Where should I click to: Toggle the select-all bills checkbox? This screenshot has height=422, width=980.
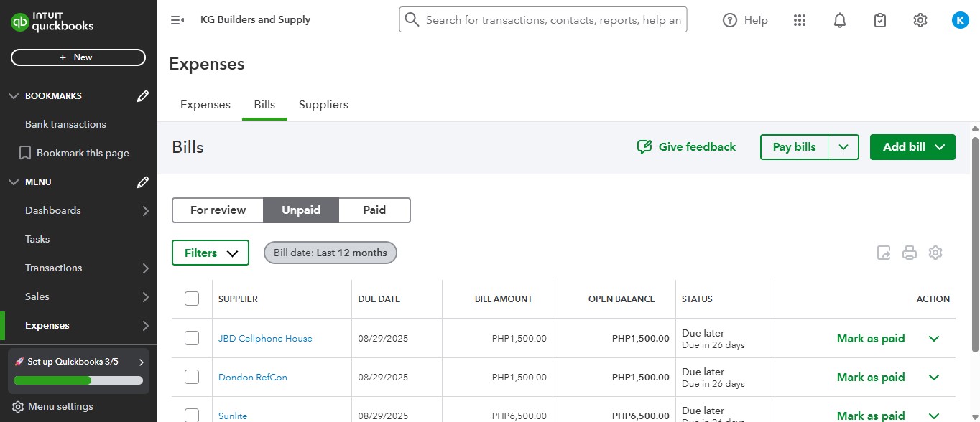192,299
